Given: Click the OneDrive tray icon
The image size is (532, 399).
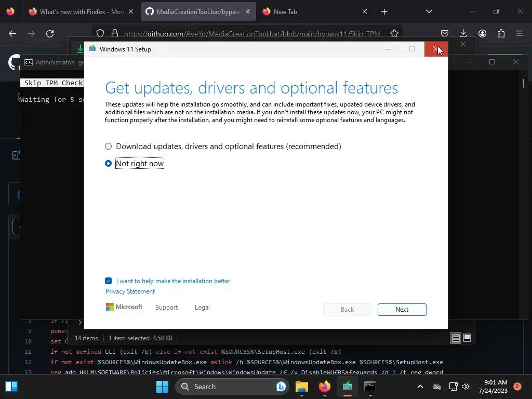Looking at the screenshot, I should (437, 387).
